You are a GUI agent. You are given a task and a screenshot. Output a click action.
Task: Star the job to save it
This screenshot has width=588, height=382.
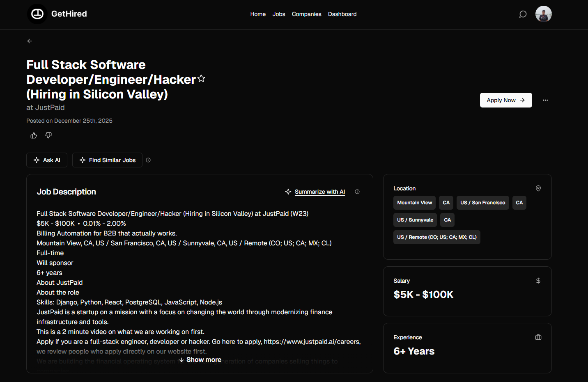201,78
